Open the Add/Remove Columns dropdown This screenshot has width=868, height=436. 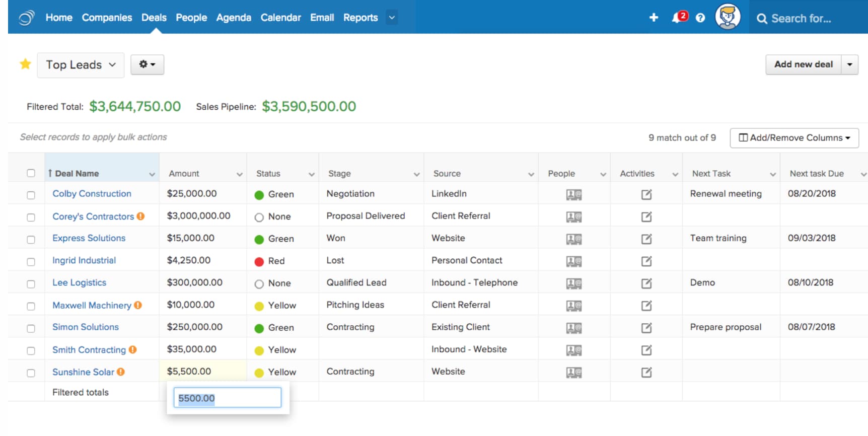(x=794, y=138)
